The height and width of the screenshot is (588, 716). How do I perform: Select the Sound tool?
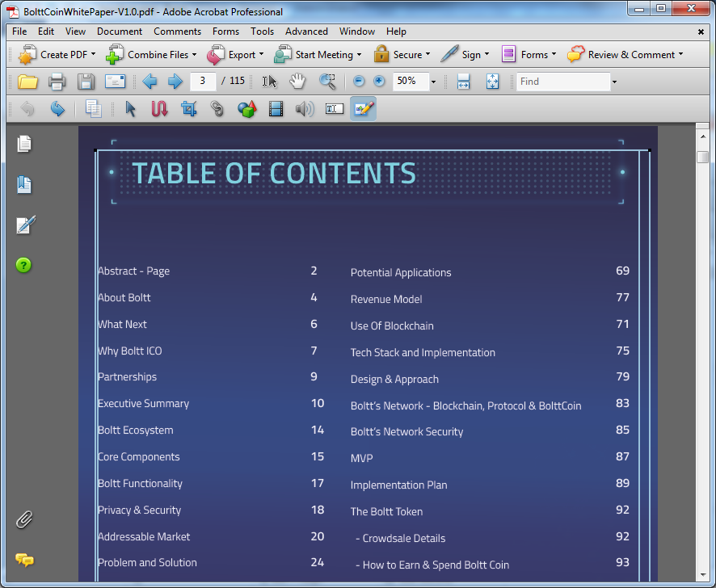pos(305,109)
